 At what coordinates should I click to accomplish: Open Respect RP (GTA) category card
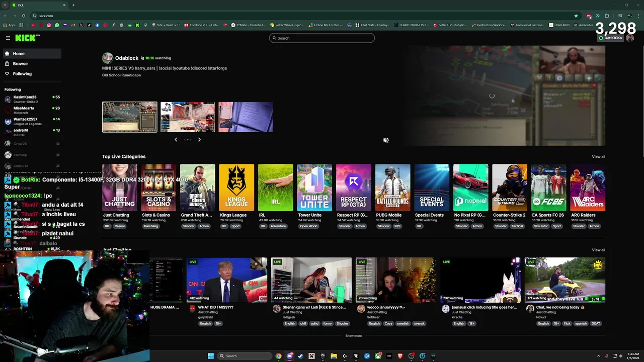354,188
